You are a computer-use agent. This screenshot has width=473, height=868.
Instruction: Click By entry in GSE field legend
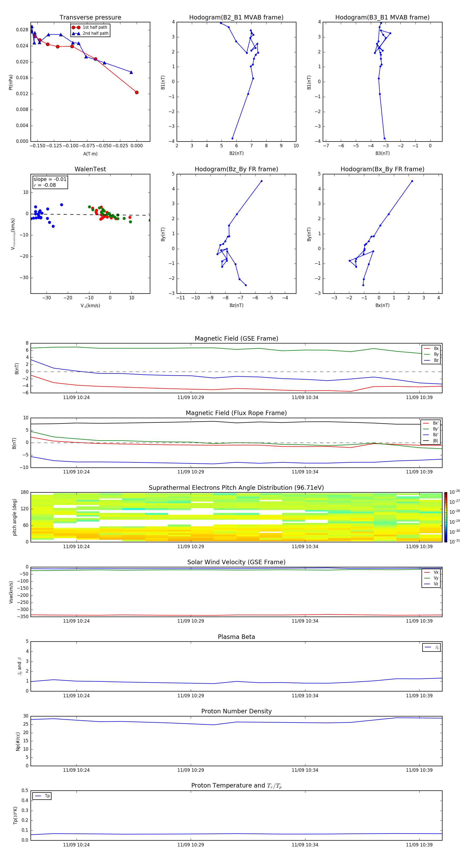[x=431, y=354]
